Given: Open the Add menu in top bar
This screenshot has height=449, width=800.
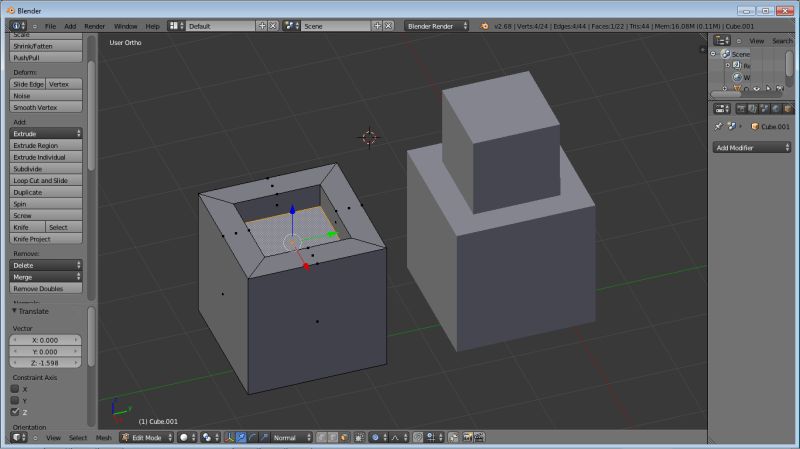Looking at the screenshot, I should click(70, 26).
